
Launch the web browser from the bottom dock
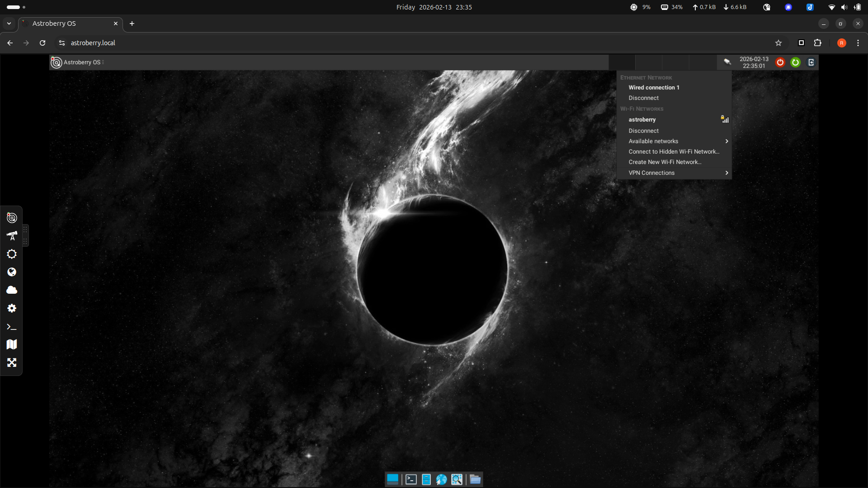coord(442,479)
